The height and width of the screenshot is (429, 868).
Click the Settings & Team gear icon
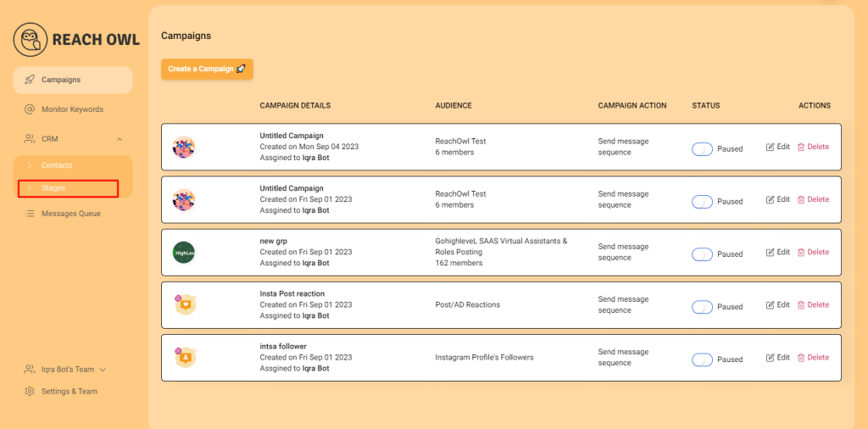pyautogui.click(x=30, y=392)
